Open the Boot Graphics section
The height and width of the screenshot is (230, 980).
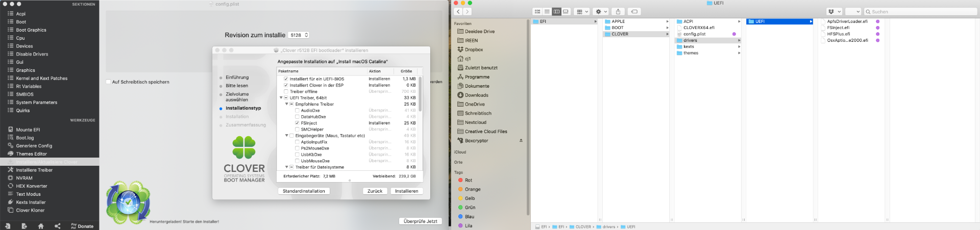[31, 30]
